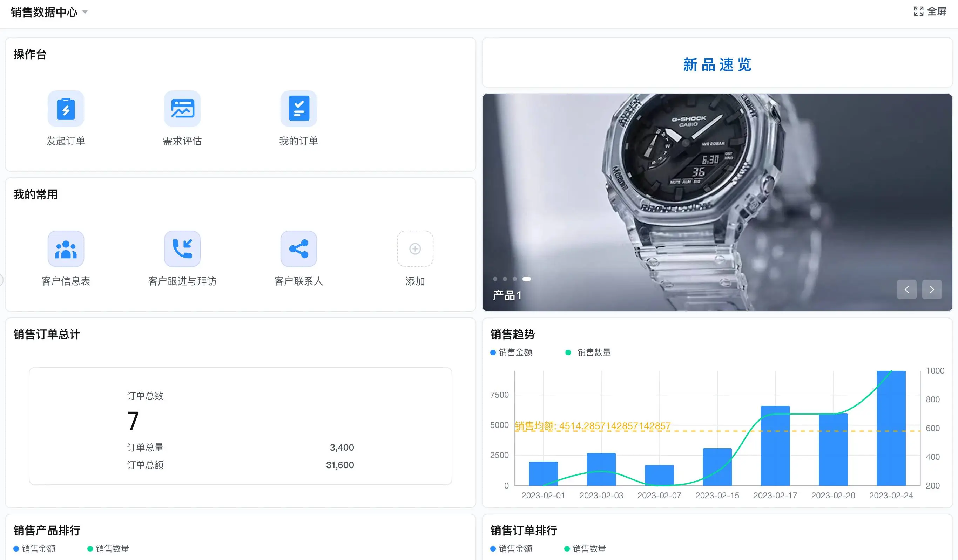
Task: Click the 需求评估 label
Action: click(x=182, y=141)
